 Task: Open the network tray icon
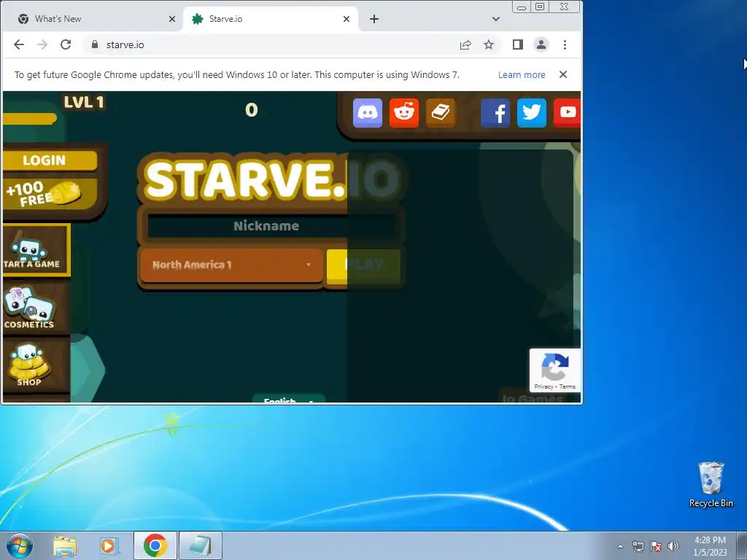(x=638, y=546)
